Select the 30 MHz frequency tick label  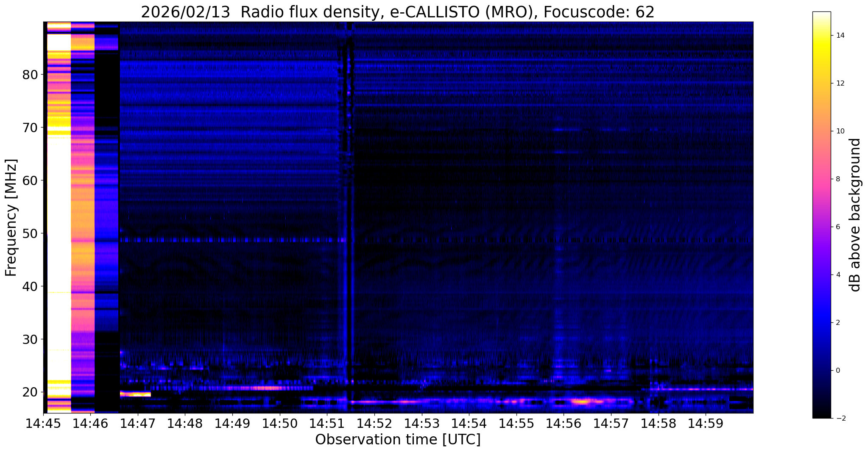click(x=31, y=339)
